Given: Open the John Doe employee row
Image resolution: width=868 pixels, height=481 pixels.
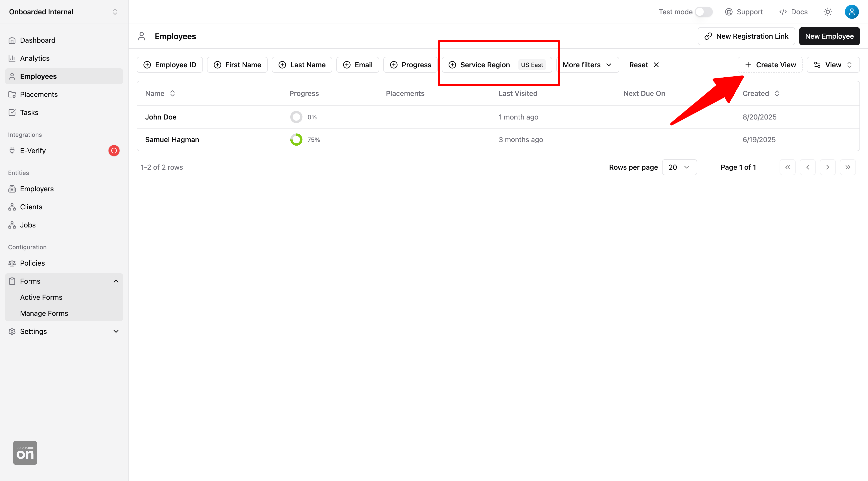Looking at the screenshot, I should coord(161,117).
